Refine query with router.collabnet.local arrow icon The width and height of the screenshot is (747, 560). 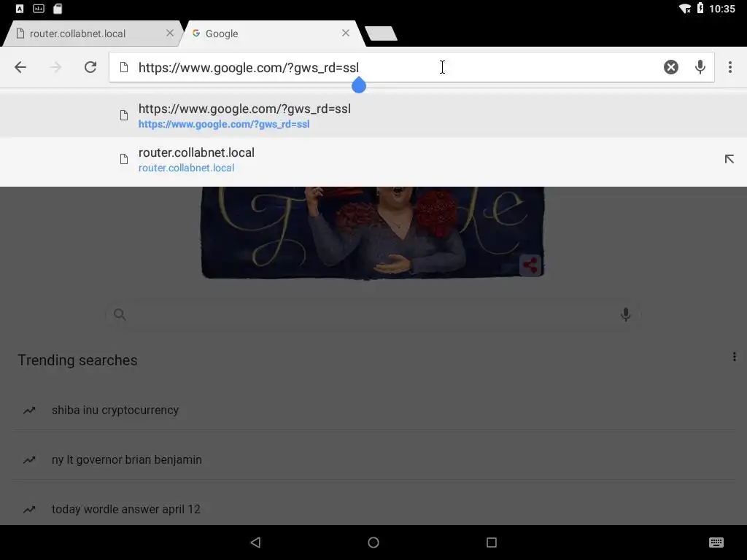coord(729,159)
